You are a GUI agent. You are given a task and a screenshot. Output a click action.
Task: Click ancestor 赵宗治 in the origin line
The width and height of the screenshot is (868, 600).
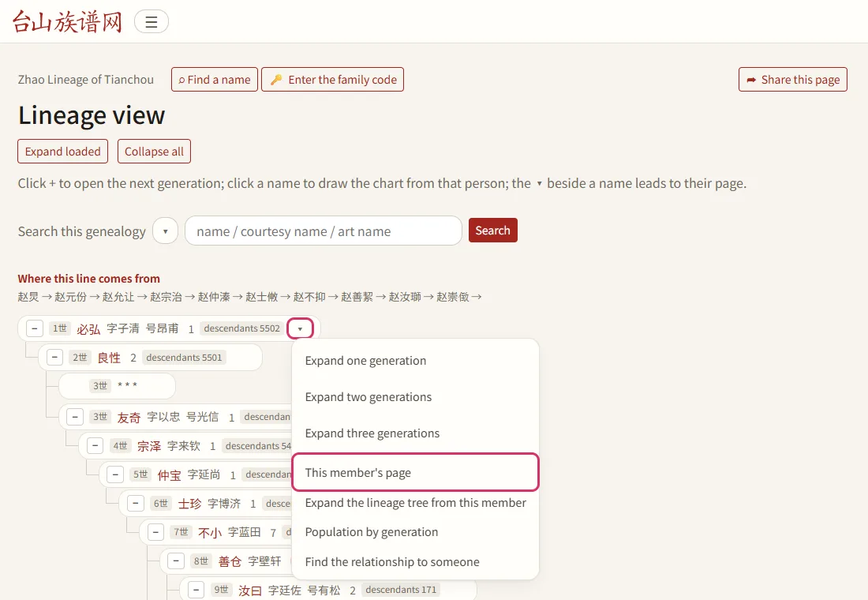[166, 297]
